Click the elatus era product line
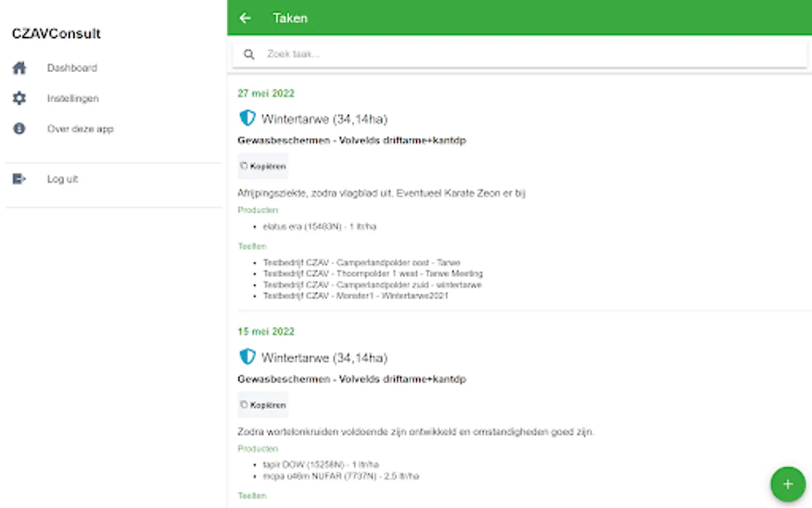 coord(319,226)
